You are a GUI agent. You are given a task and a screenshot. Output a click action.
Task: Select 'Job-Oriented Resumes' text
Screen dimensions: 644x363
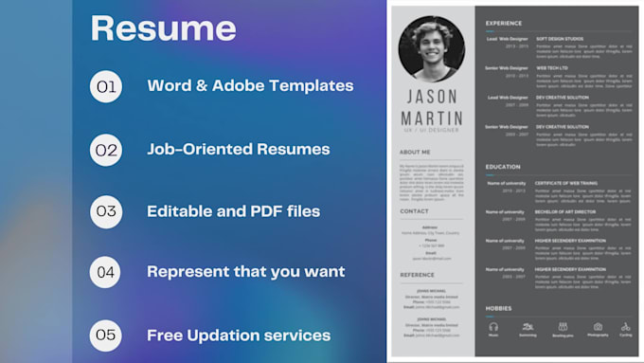[239, 149]
